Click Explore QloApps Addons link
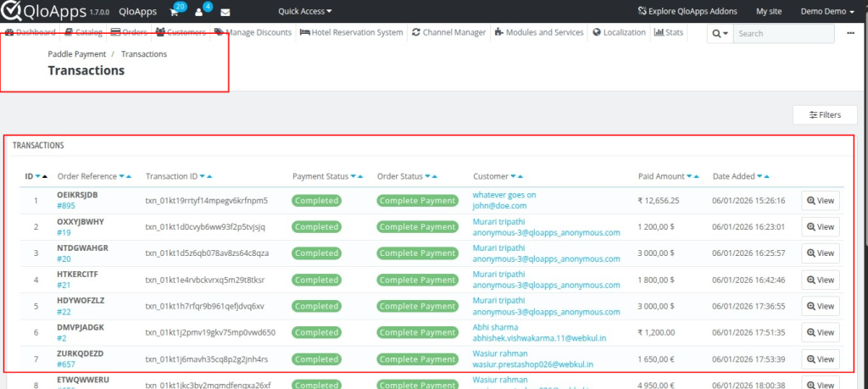The width and height of the screenshot is (868, 389). (687, 11)
